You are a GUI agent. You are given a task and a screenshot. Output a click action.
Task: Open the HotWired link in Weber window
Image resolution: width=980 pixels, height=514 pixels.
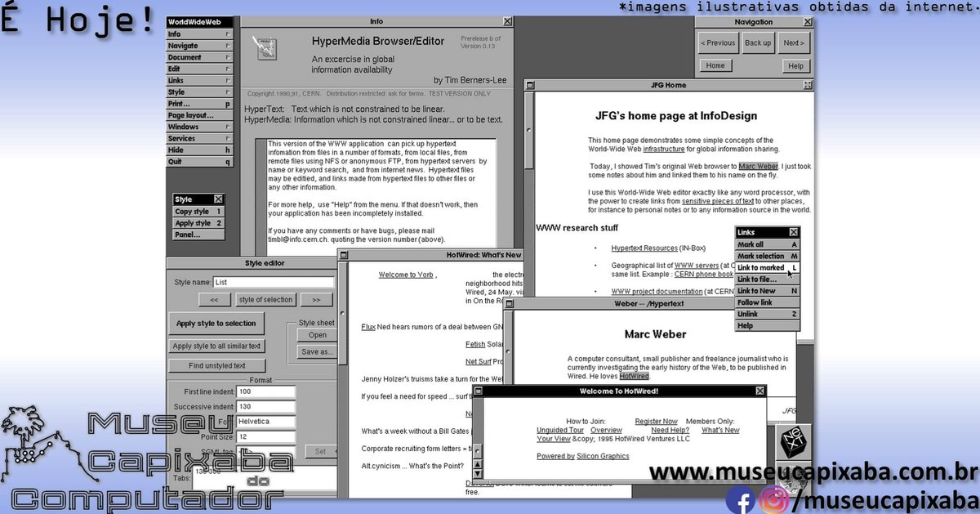[x=635, y=376]
